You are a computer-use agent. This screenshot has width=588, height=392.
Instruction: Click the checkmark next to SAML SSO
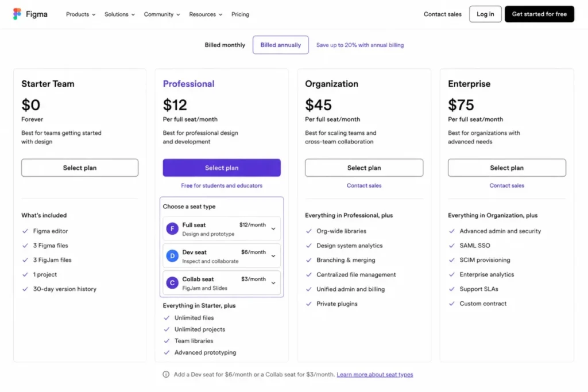tap(451, 246)
